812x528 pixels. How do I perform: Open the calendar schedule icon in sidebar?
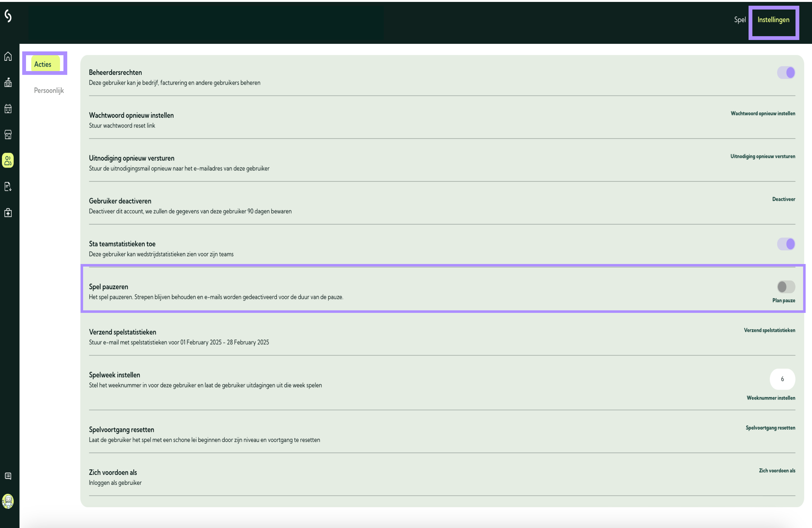(x=8, y=109)
